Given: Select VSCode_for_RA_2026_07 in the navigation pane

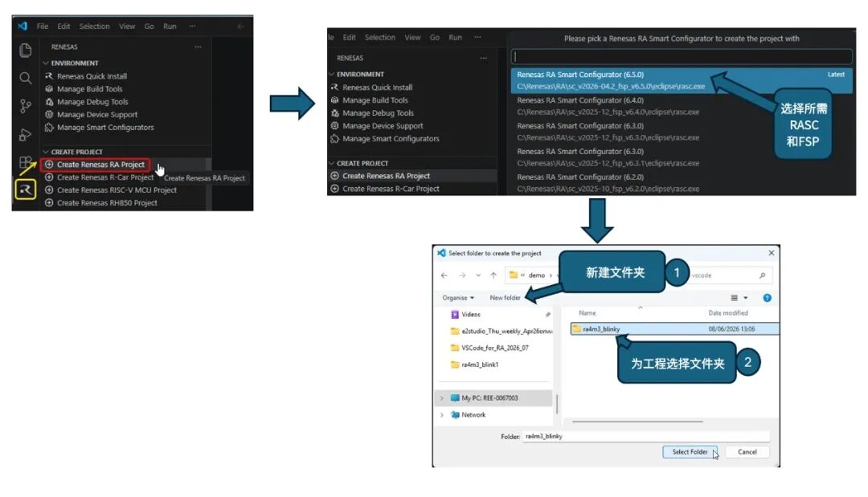Looking at the screenshot, I should [x=495, y=348].
